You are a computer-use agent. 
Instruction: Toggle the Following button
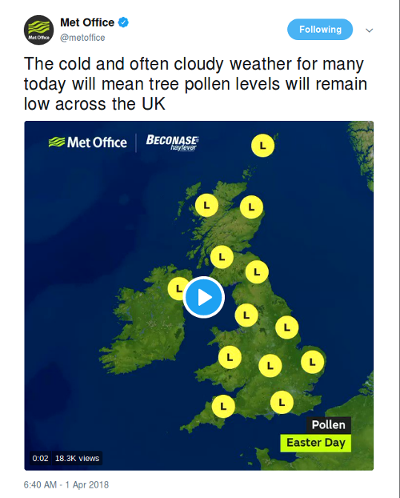click(x=320, y=29)
